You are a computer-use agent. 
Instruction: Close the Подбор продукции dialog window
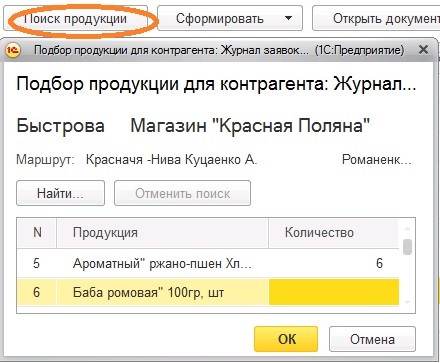click(x=423, y=50)
